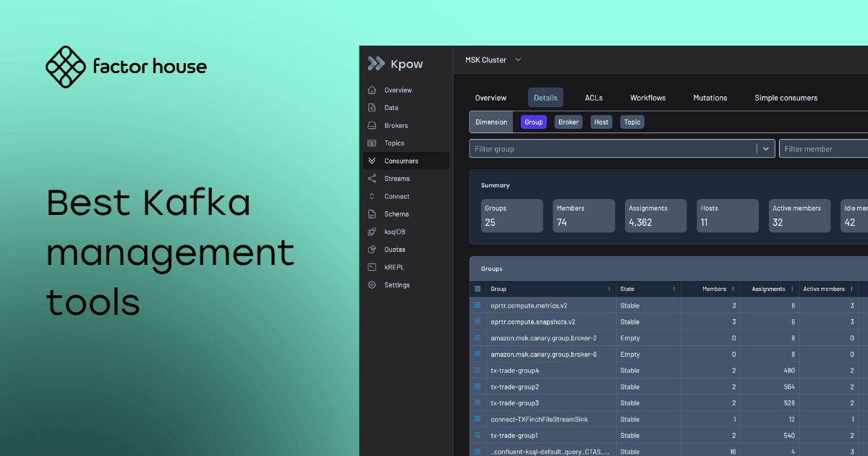Click row menu icon for tx-trade-group3

(x=477, y=403)
